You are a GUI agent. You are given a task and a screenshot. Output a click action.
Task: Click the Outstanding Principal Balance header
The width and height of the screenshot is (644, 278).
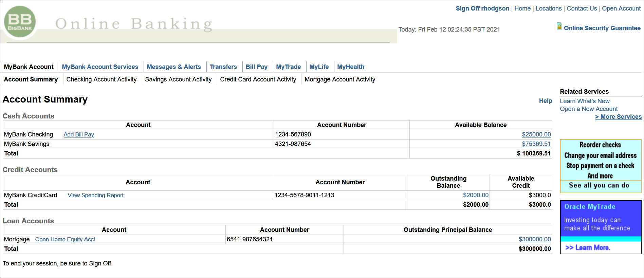(448, 230)
